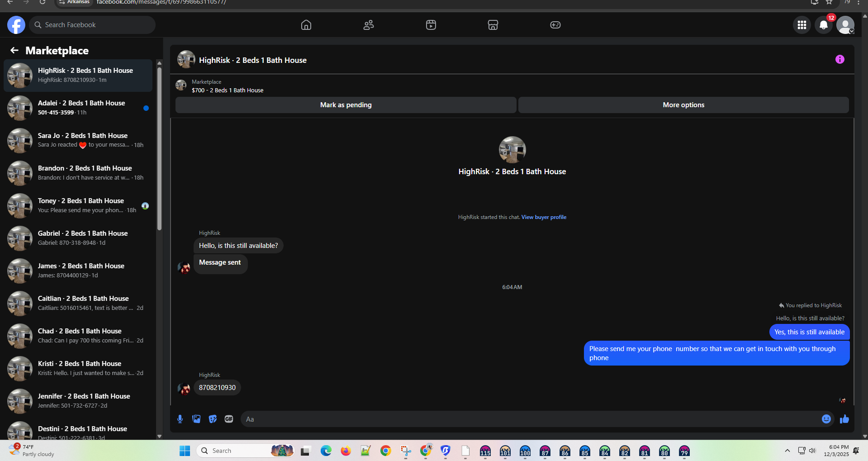Open Windows Start menu
This screenshot has height=461, width=868.
[185, 451]
